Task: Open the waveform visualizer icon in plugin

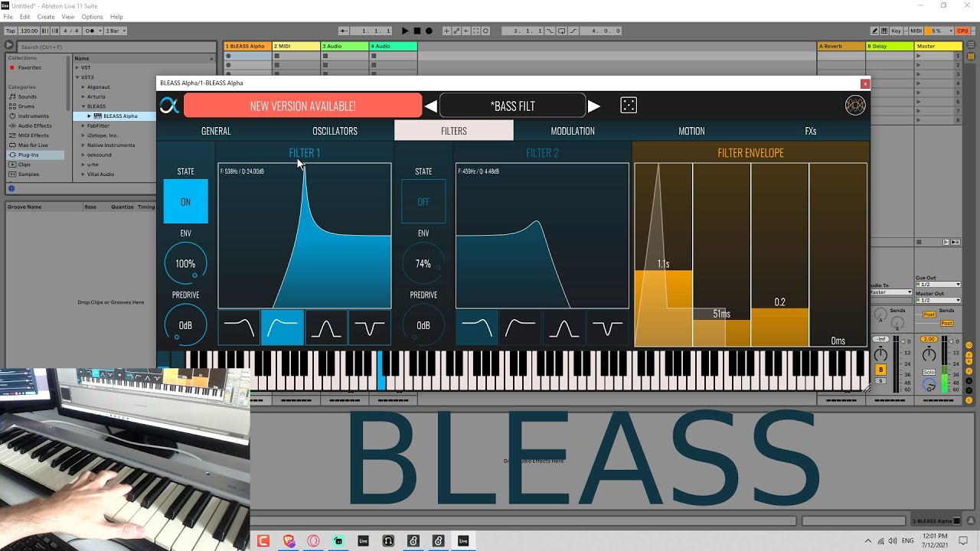Action: coord(855,106)
